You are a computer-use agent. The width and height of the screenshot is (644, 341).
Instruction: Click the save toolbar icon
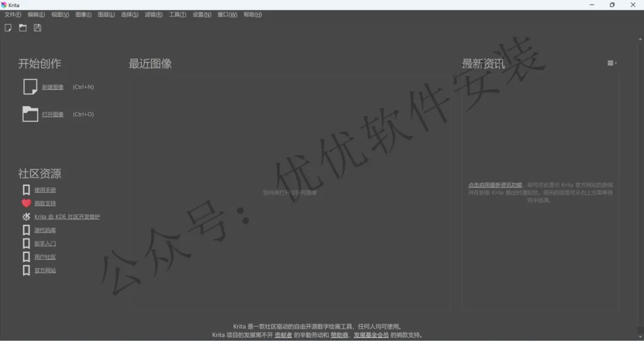click(x=38, y=28)
